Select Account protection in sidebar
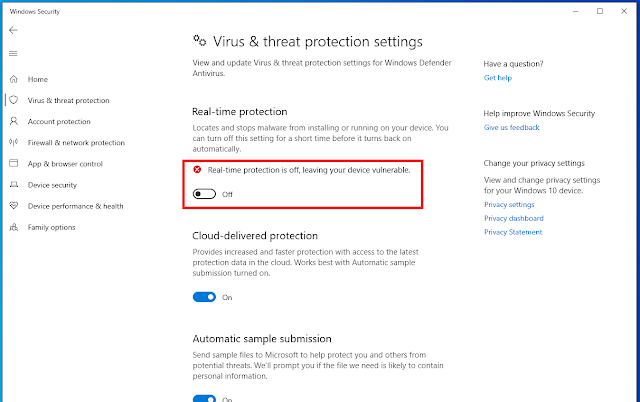Image resolution: width=640 pixels, height=402 pixels. [x=59, y=121]
